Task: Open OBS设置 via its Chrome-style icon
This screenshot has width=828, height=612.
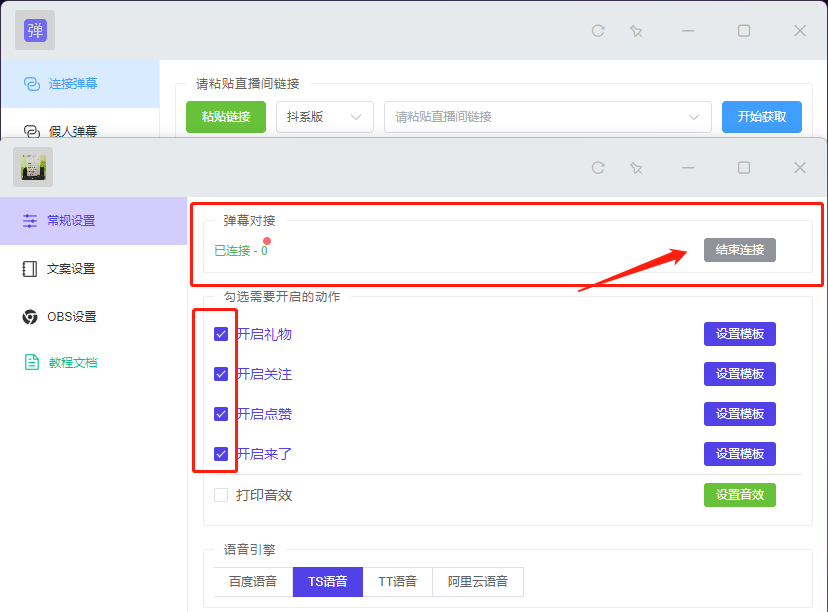Action: (x=30, y=317)
